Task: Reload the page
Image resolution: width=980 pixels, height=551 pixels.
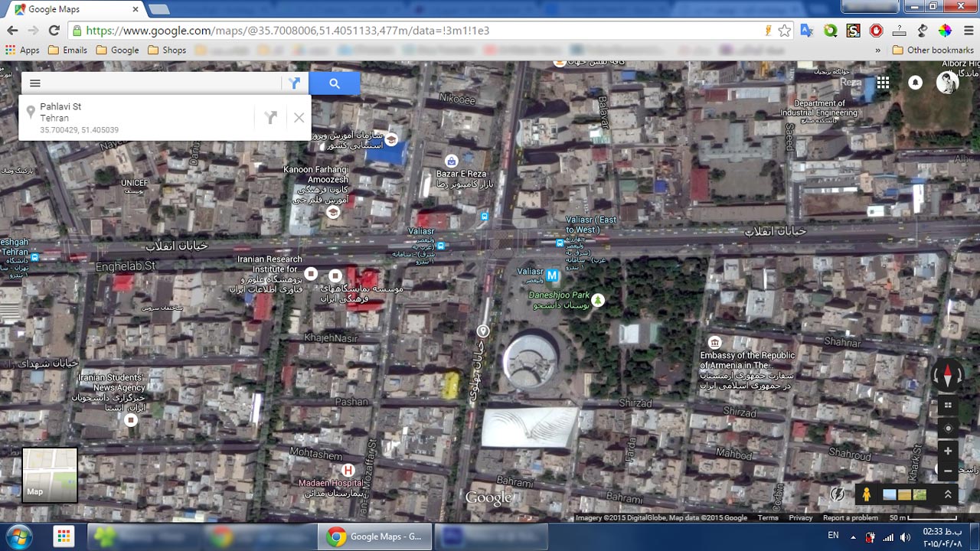Action: (54, 31)
